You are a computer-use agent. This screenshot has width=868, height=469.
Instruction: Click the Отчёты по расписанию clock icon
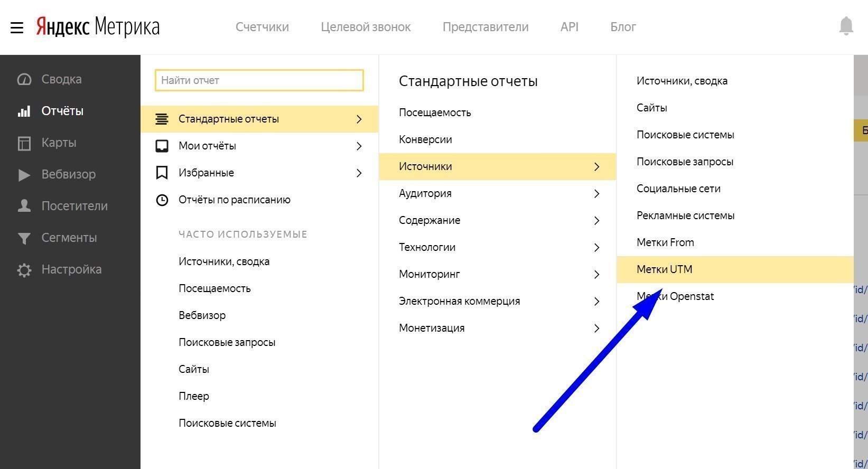tap(162, 200)
